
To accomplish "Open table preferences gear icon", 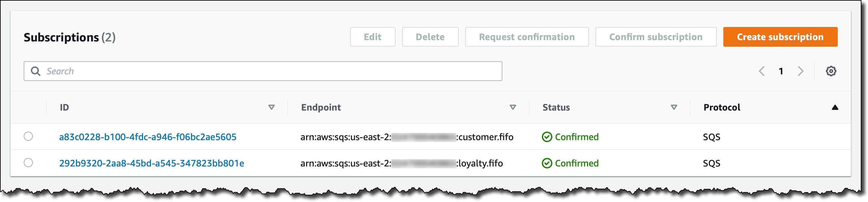I will 831,71.
